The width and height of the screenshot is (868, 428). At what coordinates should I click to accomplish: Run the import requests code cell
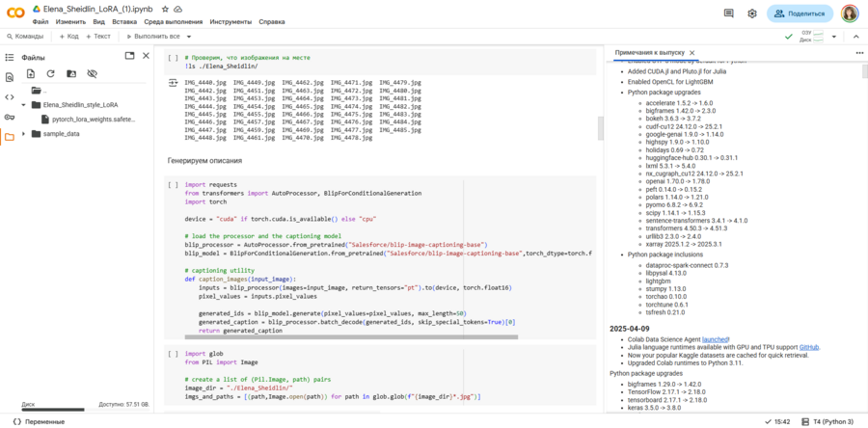(x=173, y=184)
